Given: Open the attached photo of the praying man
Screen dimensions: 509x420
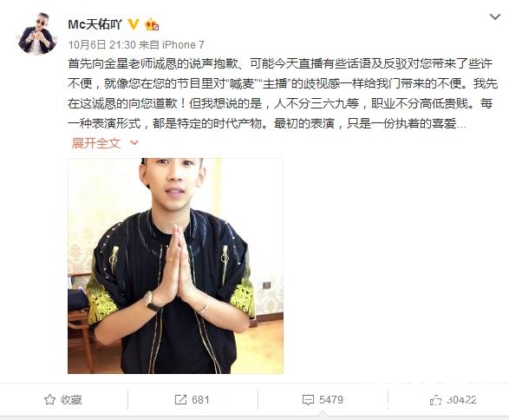Looking at the screenshot, I should pos(175,266).
